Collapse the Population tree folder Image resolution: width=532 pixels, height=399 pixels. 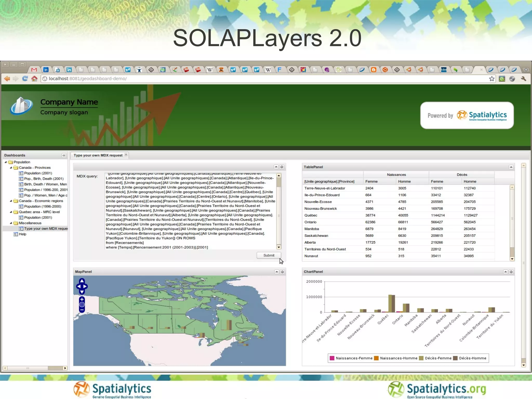pyautogui.click(x=6, y=162)
